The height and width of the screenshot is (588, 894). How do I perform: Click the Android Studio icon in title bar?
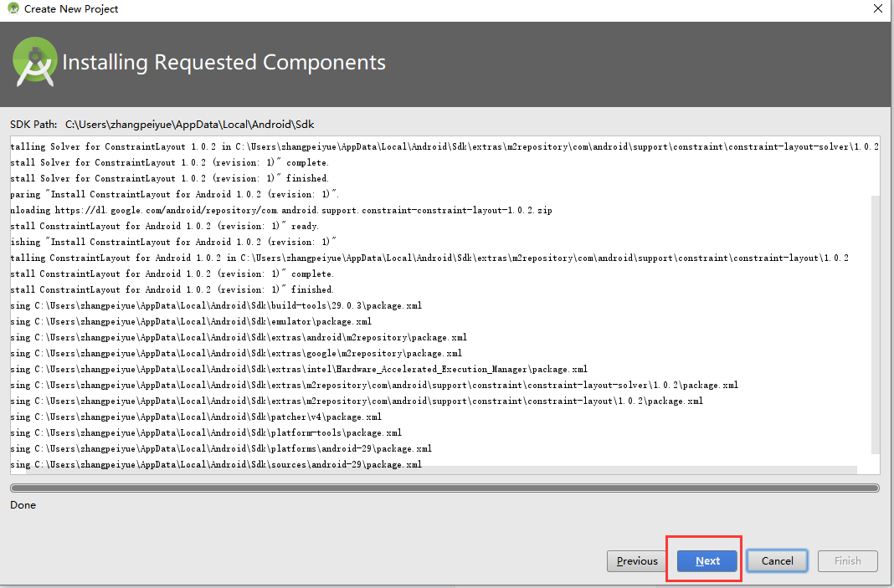[x=13, y=8]
